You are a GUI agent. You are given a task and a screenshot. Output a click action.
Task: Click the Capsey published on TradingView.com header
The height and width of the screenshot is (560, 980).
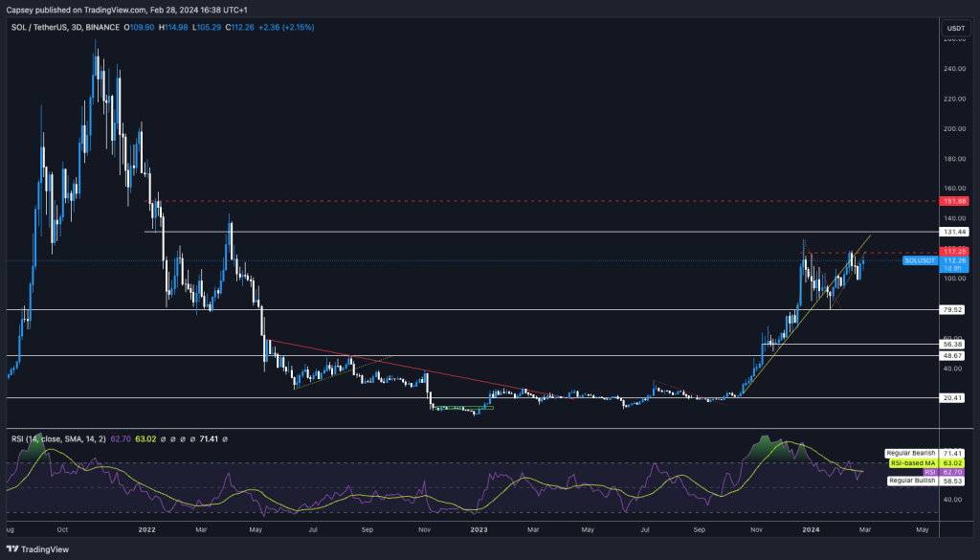(x=127, y=10)
